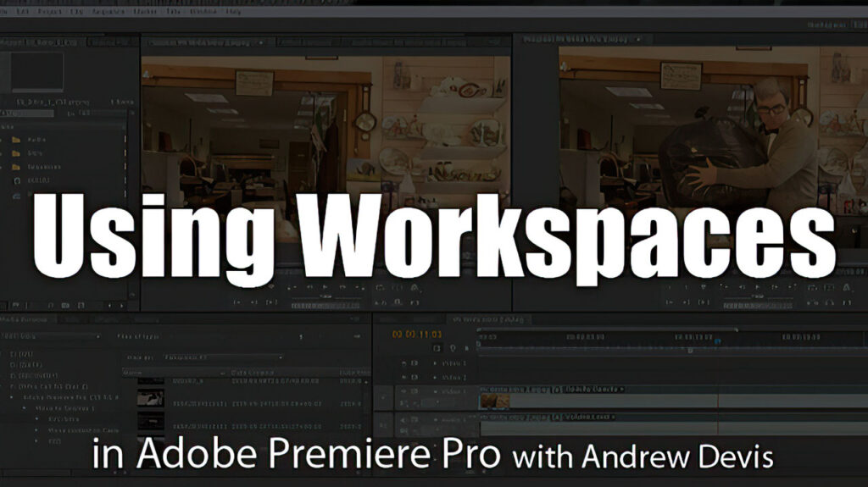Click the blue playhead on timeline ruler
Image resolution: width=868 pixels, height=487 pixels.
click(x=717, y=342)
